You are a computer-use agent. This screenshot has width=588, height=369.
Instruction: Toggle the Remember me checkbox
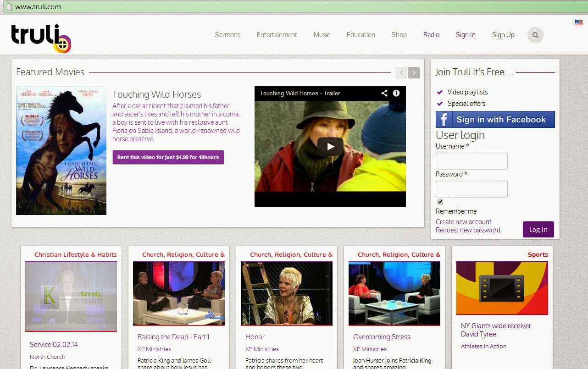440,202
